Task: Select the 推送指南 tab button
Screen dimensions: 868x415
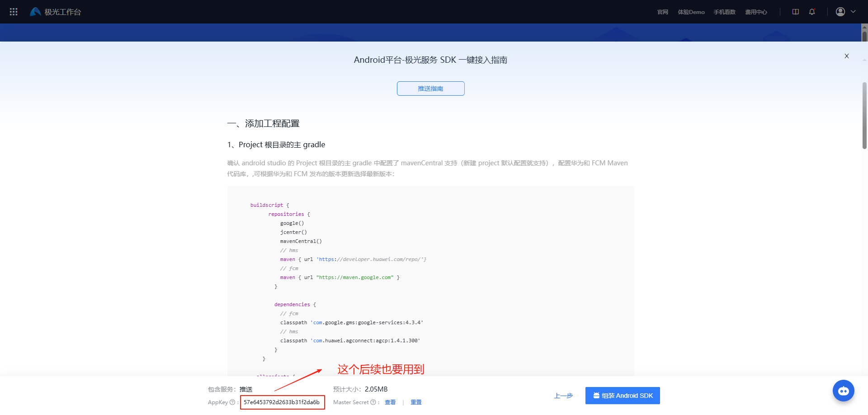Action: point(431,89)
